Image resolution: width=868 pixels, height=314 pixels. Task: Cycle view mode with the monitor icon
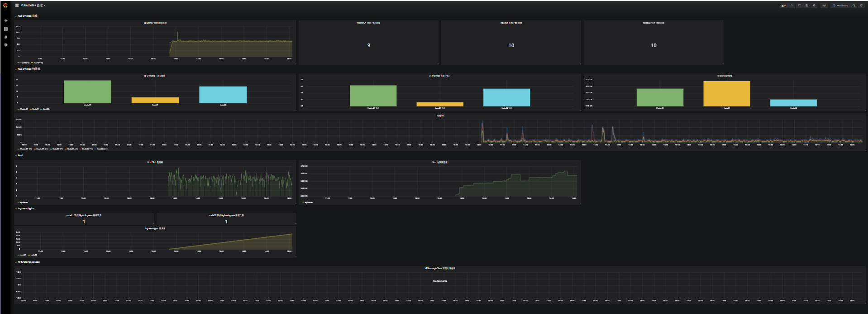[824, 5]
